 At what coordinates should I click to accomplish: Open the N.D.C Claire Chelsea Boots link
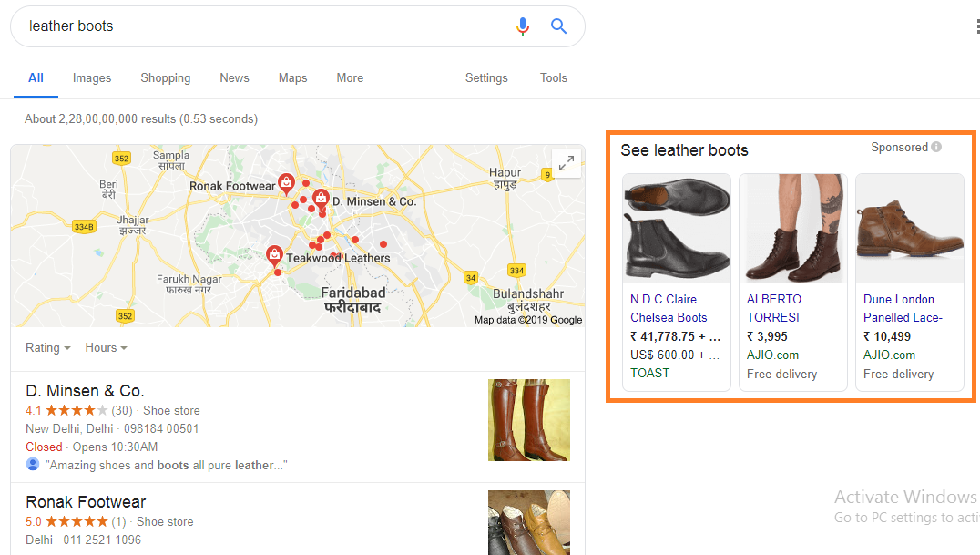(669, 308)
